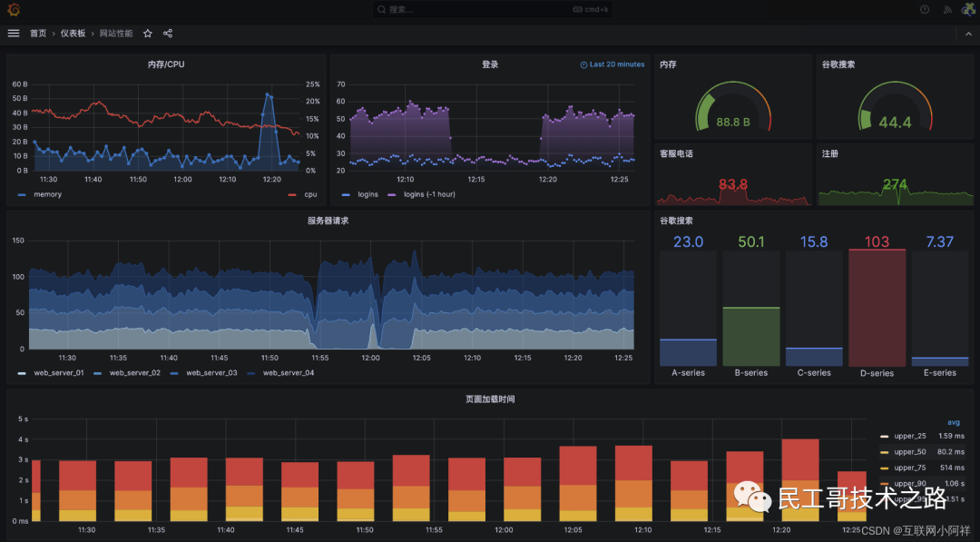Viewport: 980px width, 542px height.
Task: Click the 103 value above D-series
Action: (877, 241)
